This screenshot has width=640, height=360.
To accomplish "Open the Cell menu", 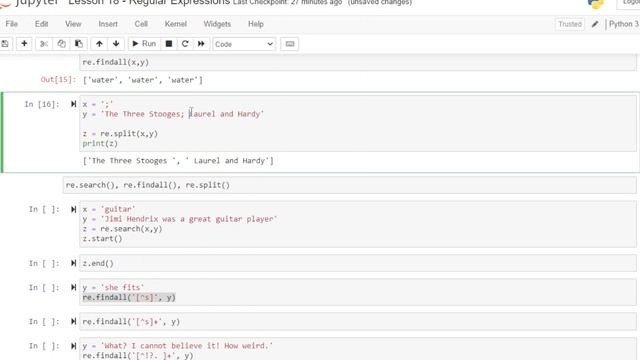I will pyautogui.click(x=141, y=24).
